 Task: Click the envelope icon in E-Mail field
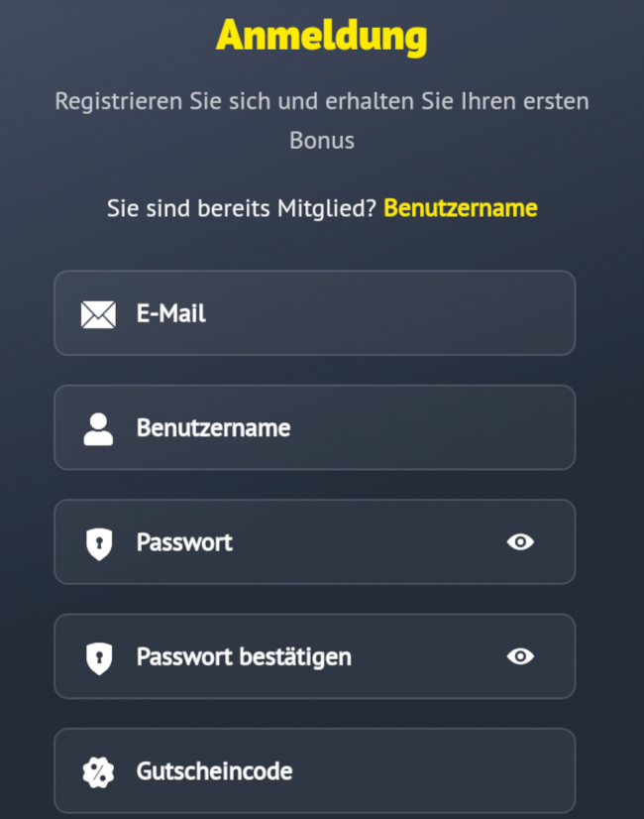(x=98, y=314)
